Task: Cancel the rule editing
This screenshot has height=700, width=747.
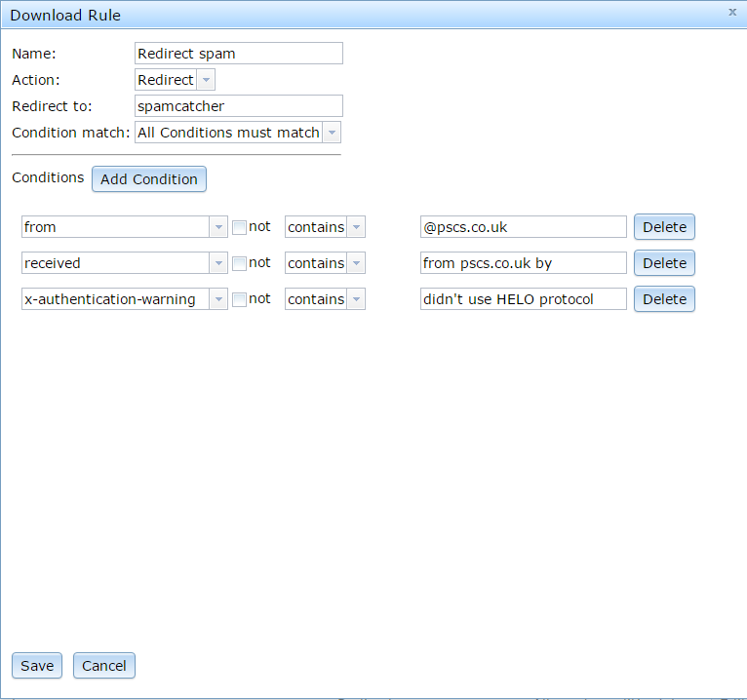Action: (104, 665)
